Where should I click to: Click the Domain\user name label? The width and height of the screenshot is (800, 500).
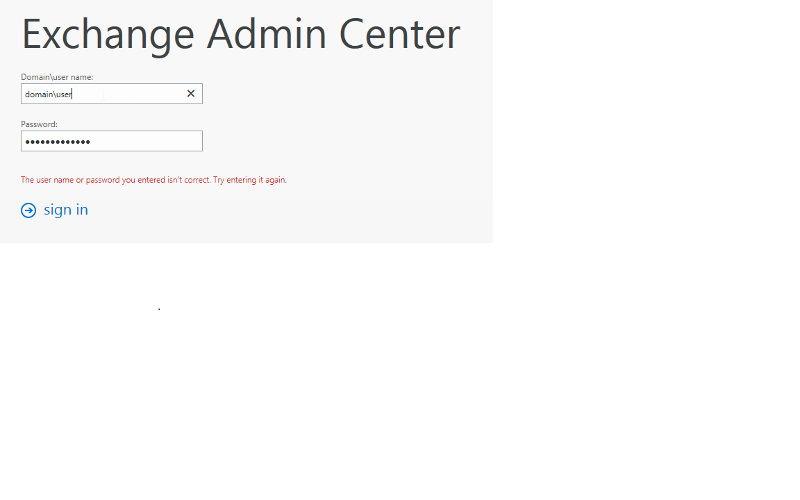[x=57, y=77]
